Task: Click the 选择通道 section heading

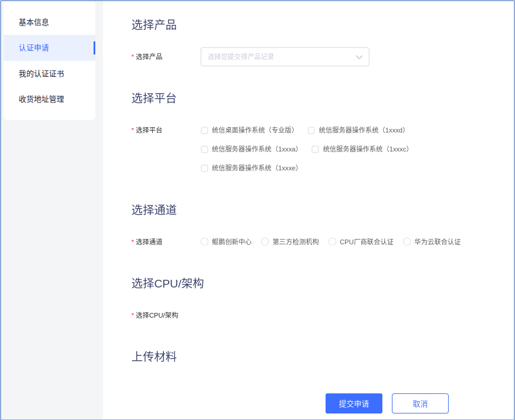Action: 154,210
